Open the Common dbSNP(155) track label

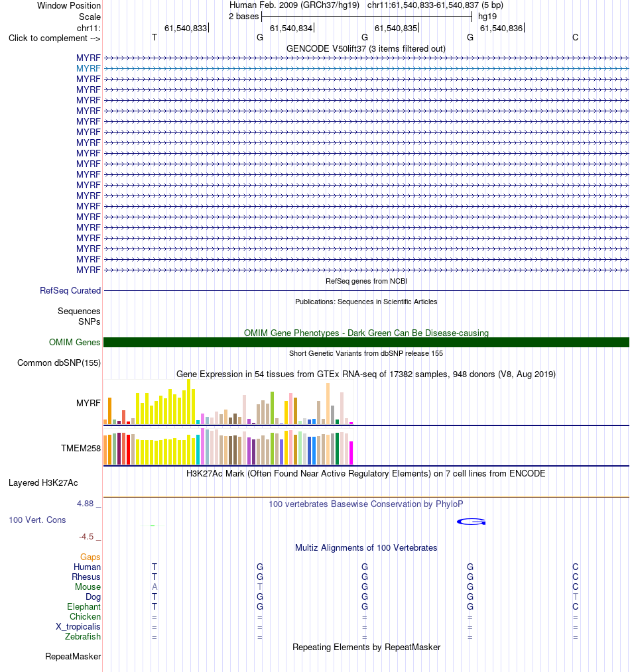coord(59,363)
